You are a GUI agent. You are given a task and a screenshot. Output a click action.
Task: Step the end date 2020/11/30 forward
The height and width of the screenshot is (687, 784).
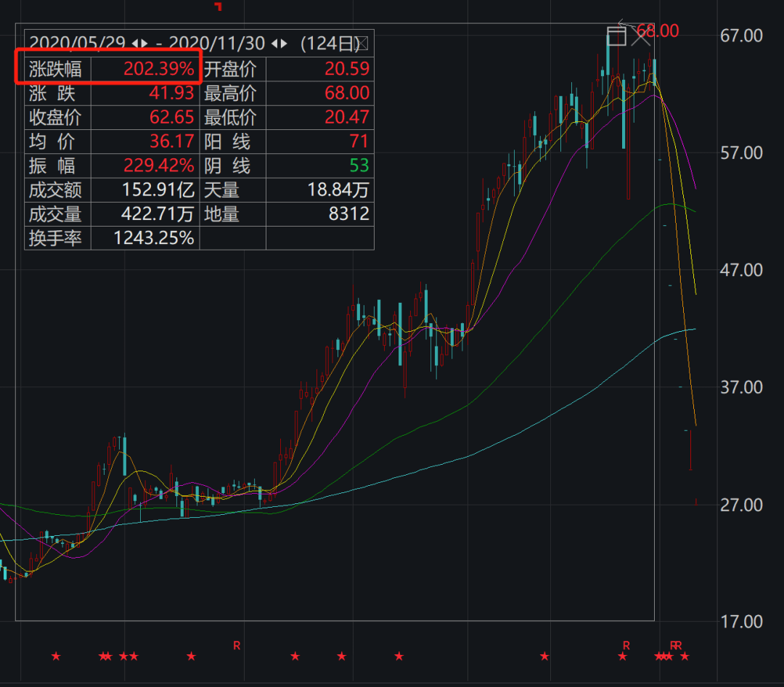click(x=285, y=44)
